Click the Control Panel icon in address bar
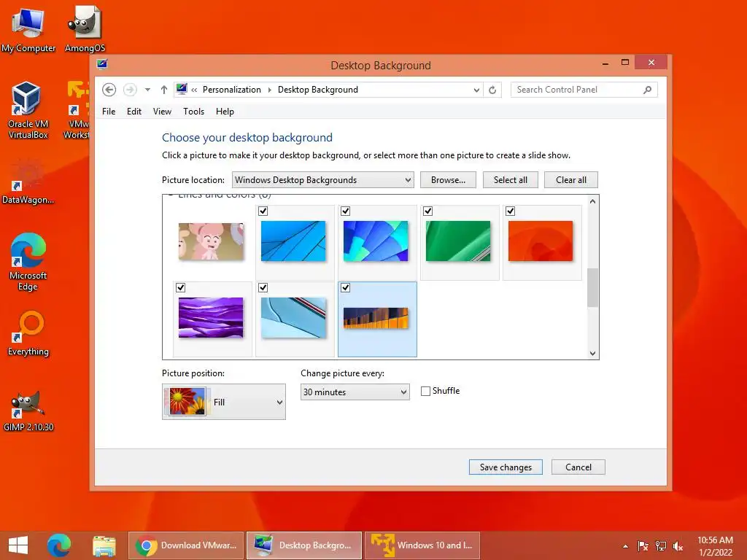Screen dimensions: 747x560 [182, 89]
